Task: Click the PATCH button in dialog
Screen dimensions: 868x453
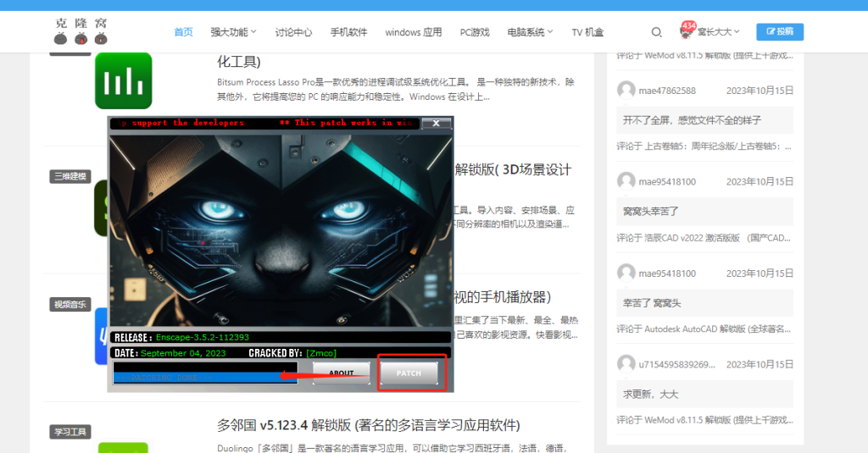Action: [x=409, y=373]
